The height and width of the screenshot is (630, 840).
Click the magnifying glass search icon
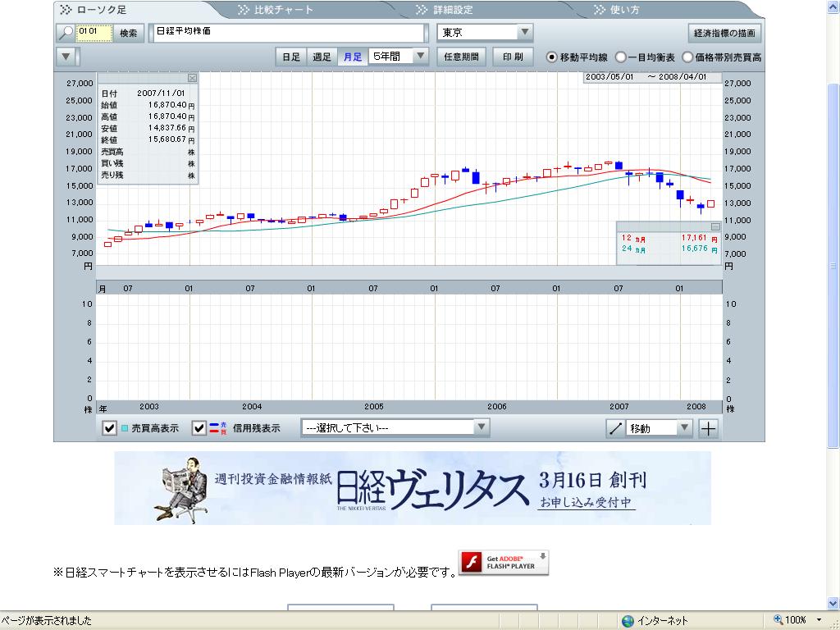tap(66, 33)
